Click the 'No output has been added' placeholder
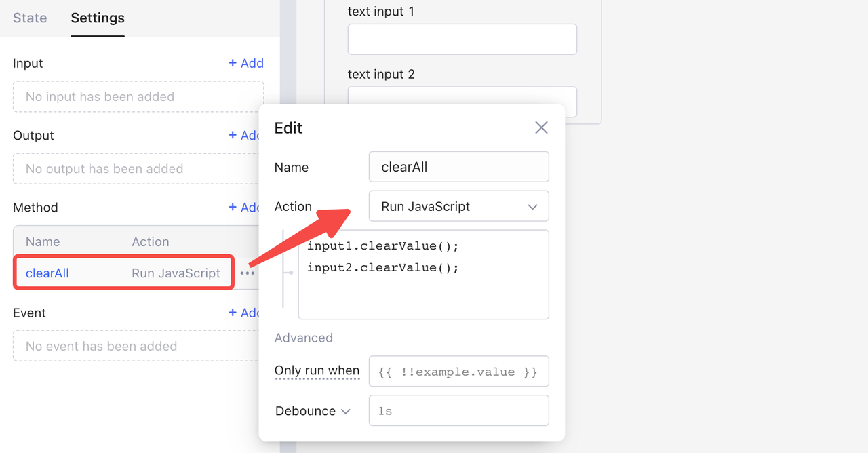 pos(138,169)
